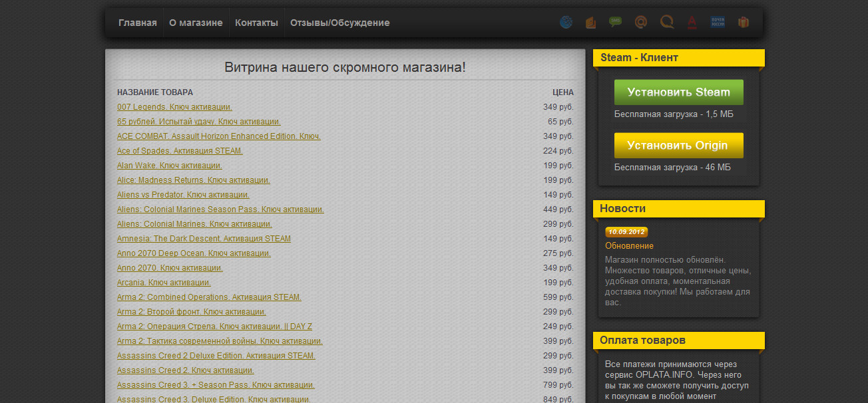The height and width of the screenshot is (403, 868).
Task: Click the gift box icon
Action: pos(744,23)
